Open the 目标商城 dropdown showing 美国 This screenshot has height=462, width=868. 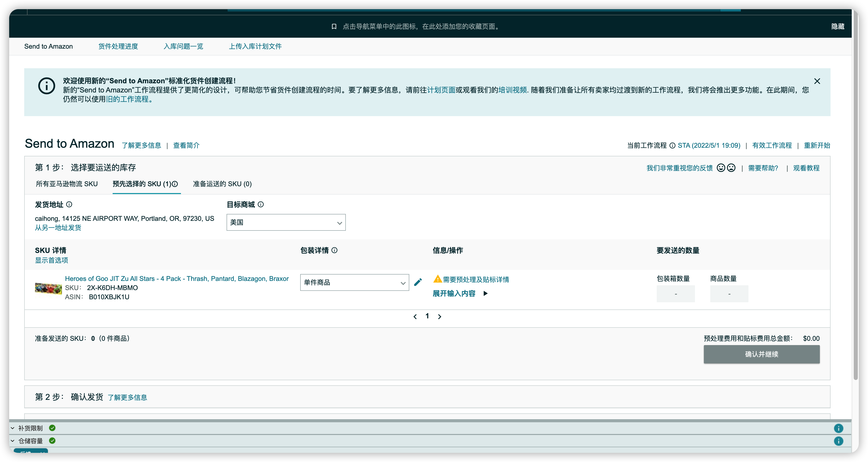coord(286,223)
